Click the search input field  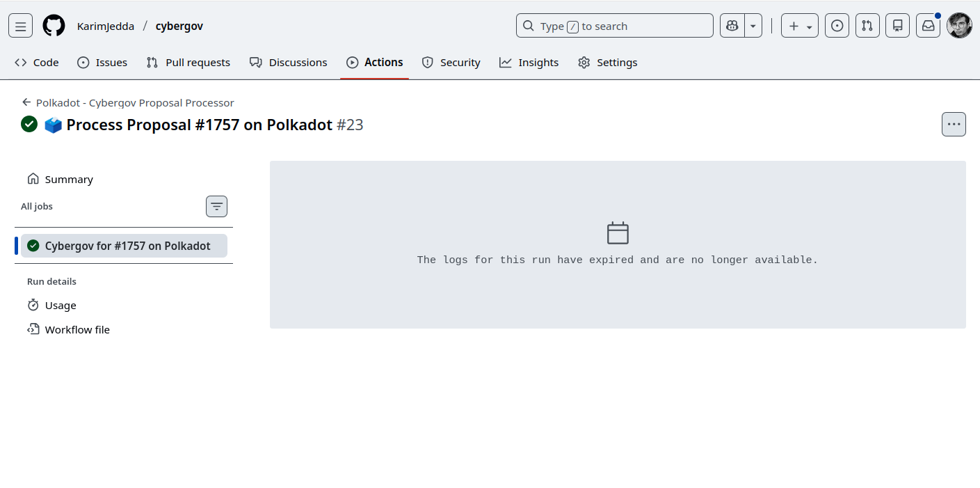tap(614, 26)
